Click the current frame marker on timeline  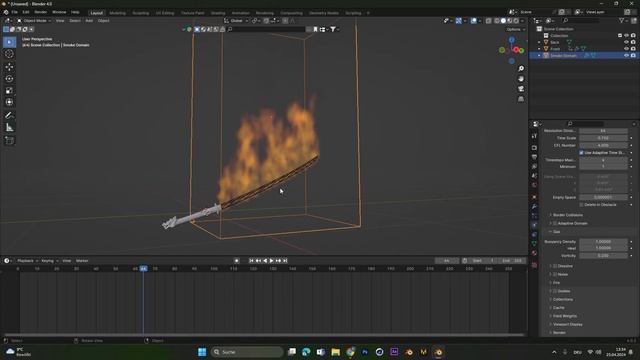pos(143,269)
